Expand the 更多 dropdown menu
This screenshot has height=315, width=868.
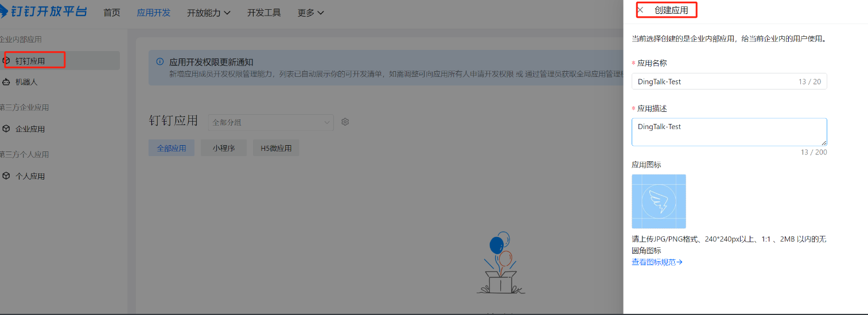point(310,13)
